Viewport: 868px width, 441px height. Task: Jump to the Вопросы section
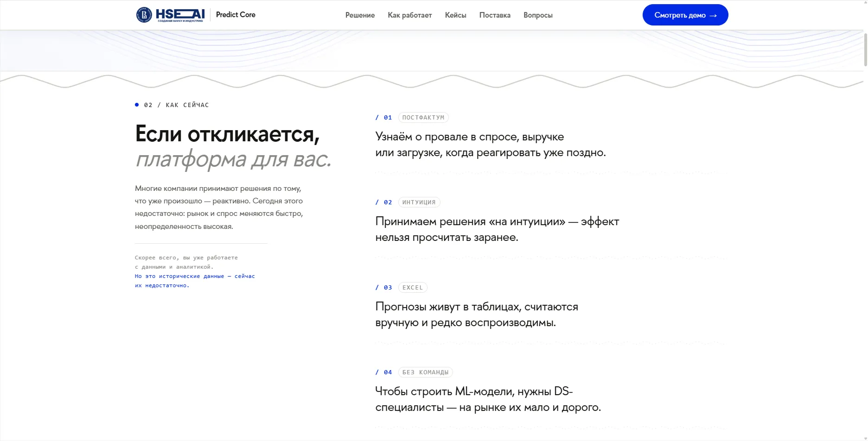538,15
